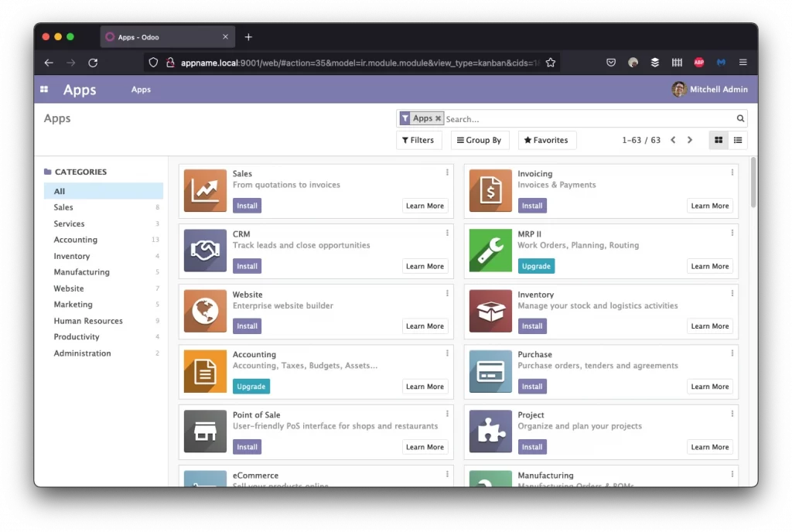Click Learn More on the Invoicing card
The width and height of the screenshot is (792, 532).
[x=710, y=206]
